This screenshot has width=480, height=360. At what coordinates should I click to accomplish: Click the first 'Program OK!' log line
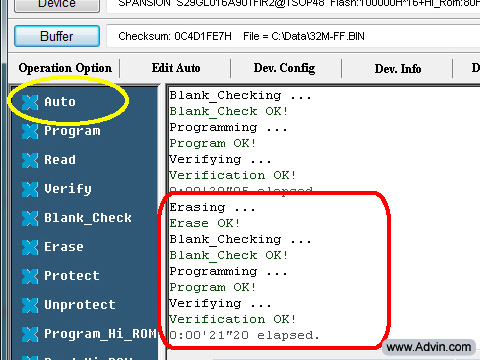click(213, 143)
